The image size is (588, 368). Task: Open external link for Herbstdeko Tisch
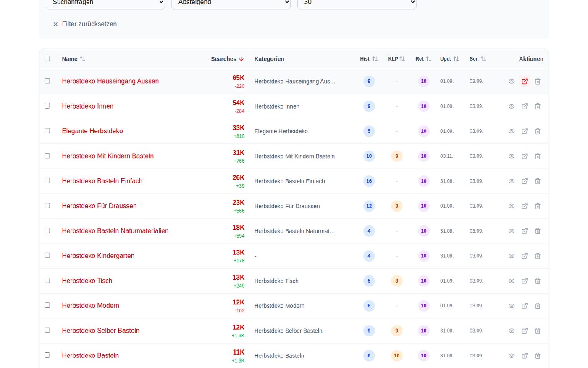coord(525,281)
